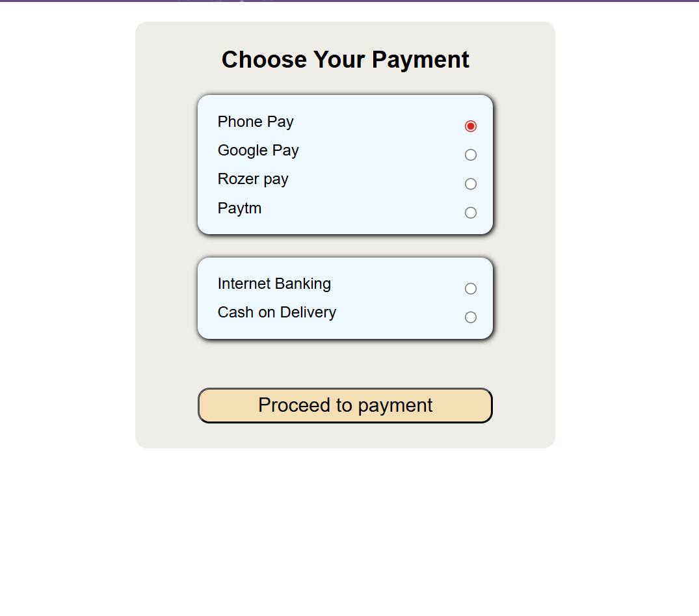
Task: Select Cash on Delivery payment option
Action: pyautogui.click(x=470, y=317)
